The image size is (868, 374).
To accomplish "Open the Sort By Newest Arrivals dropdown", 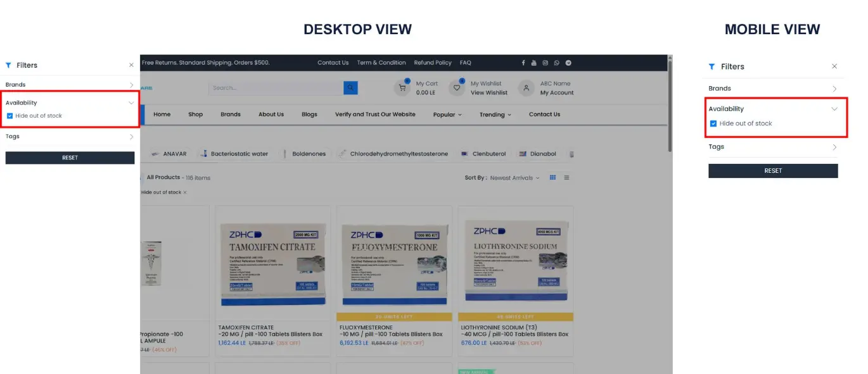I will coord(514,178).
